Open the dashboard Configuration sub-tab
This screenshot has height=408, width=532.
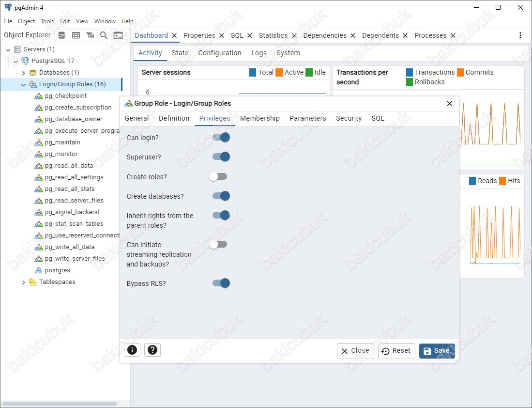(220, 53)
